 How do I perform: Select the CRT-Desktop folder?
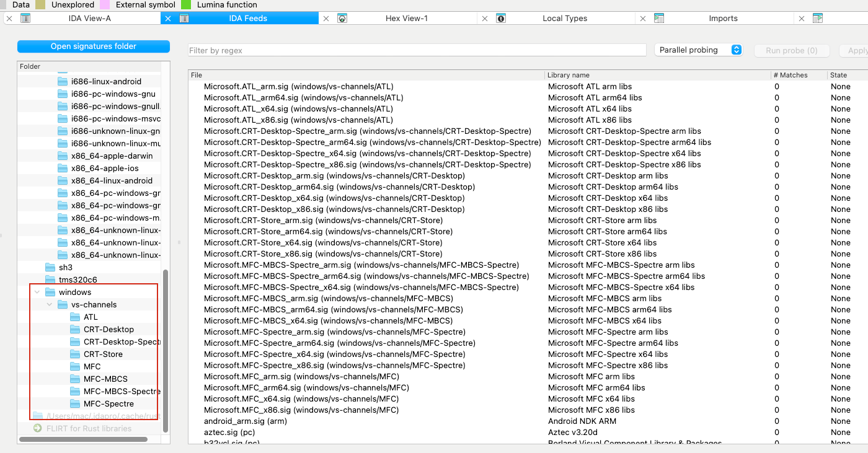click(x=109, y=329)
